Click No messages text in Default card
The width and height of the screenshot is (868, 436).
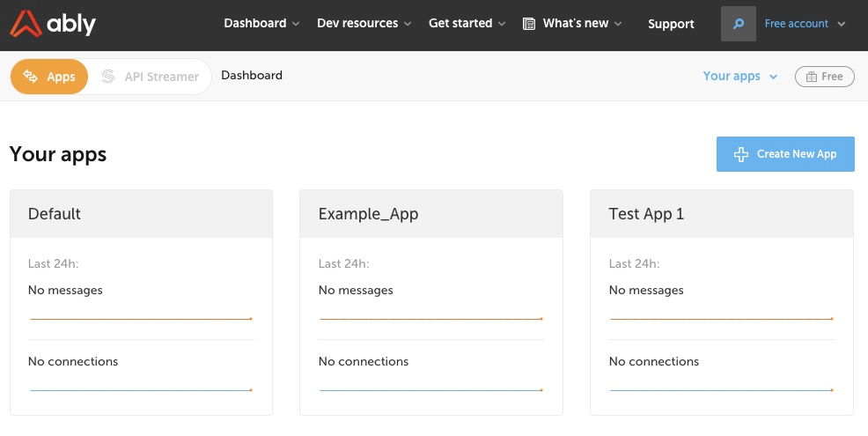[65, 291]
